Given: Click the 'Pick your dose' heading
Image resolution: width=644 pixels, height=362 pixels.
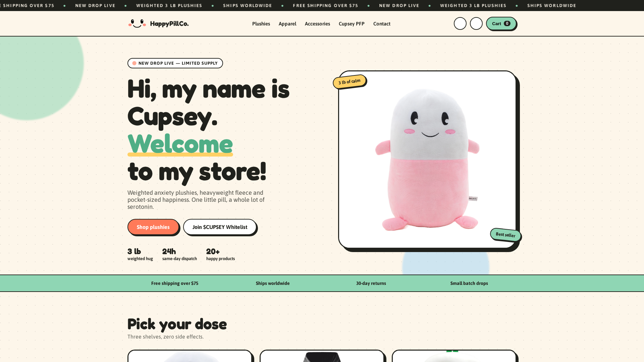Looking at the screenshot, I should pos(177,324).
